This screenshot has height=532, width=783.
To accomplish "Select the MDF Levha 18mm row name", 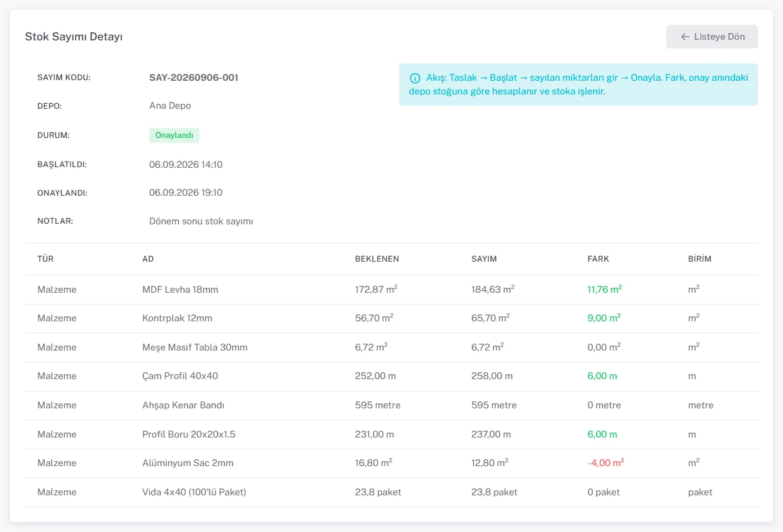I will click(180, 290).
